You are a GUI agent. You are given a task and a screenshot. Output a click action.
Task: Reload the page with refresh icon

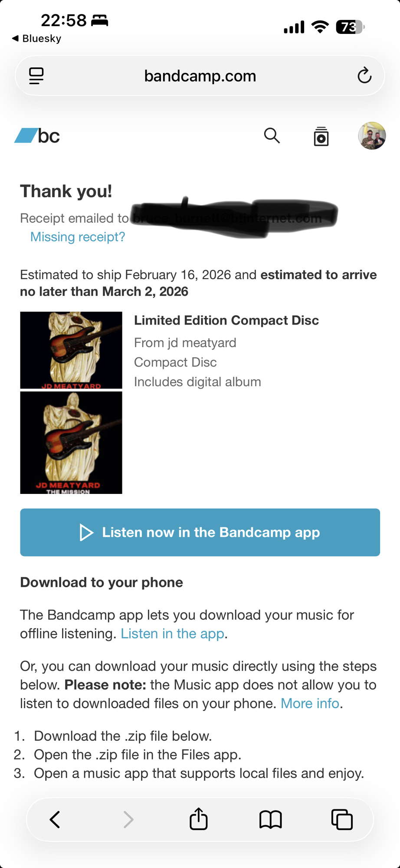coord(364,76)
